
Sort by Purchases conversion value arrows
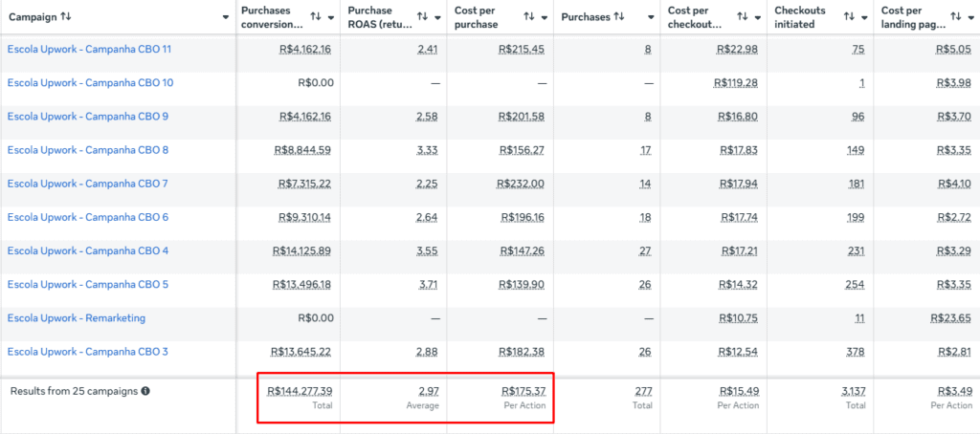pos(316,17)
